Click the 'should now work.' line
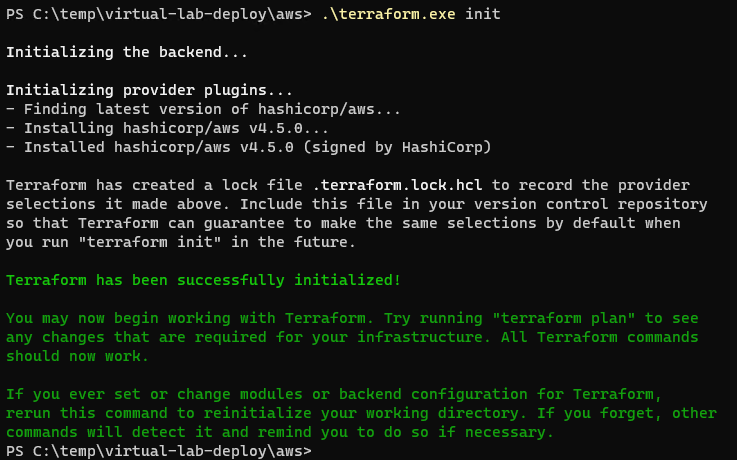The image size is (737, 460). click(x=78, y=356)
